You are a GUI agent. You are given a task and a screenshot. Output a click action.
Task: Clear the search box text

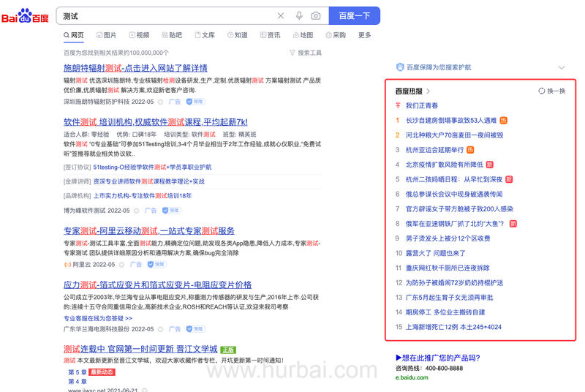coord(281,15)
